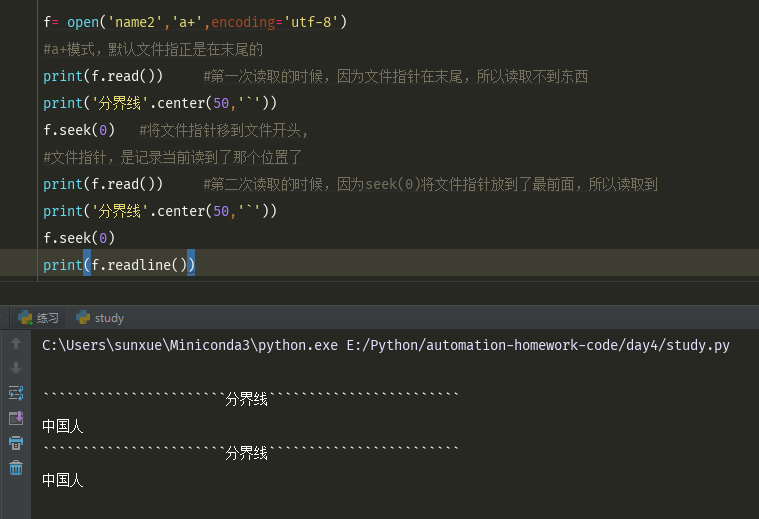Click first print(f.read()) statement
This screenshot has width=759, height=519.
pos(103,76)
